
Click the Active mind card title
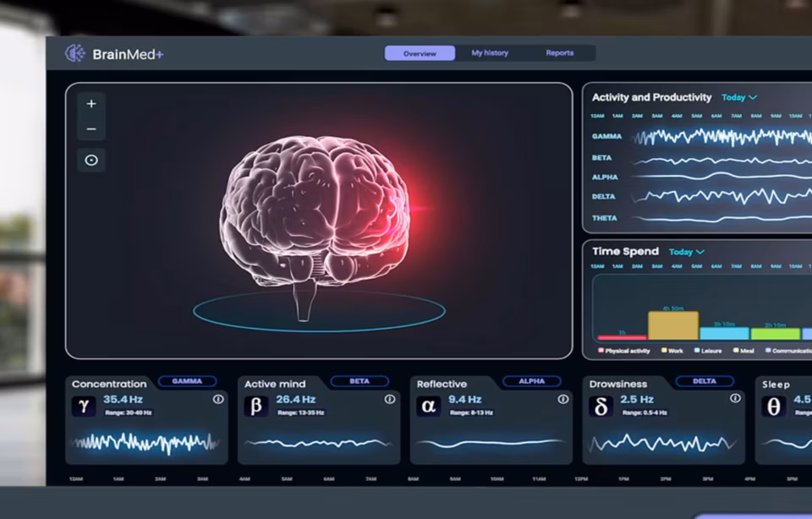pos(275,384)
